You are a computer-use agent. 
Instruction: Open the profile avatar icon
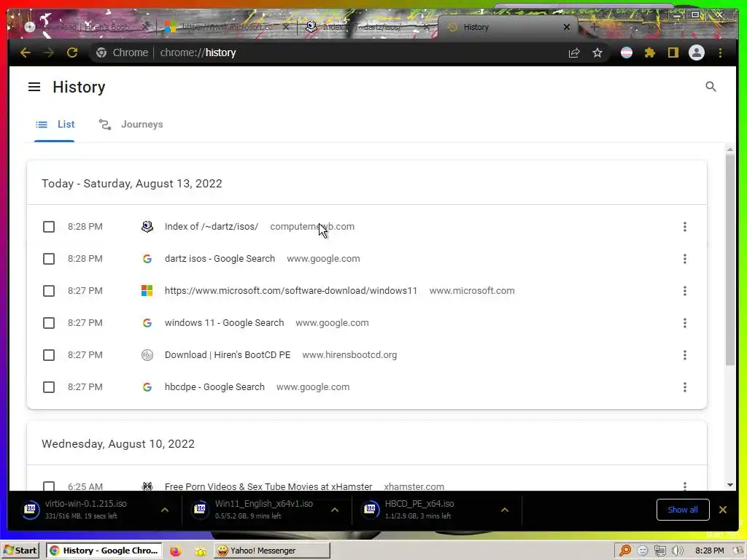(x=697, y=52)
